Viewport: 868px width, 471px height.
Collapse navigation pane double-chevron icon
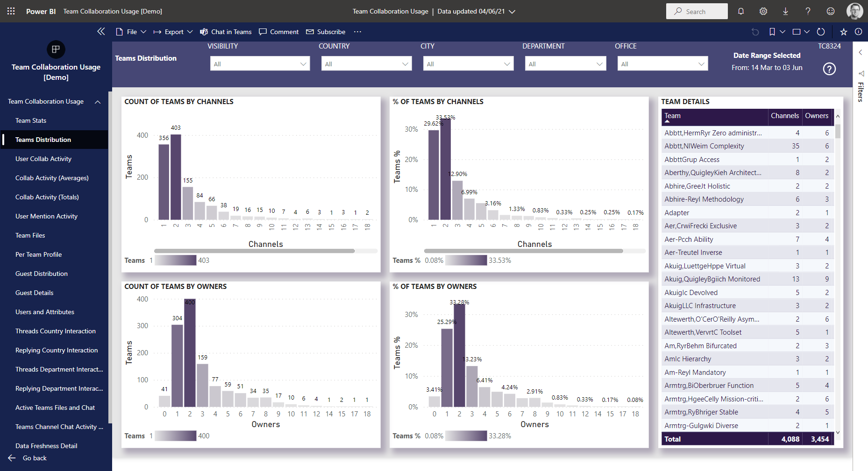101,31
